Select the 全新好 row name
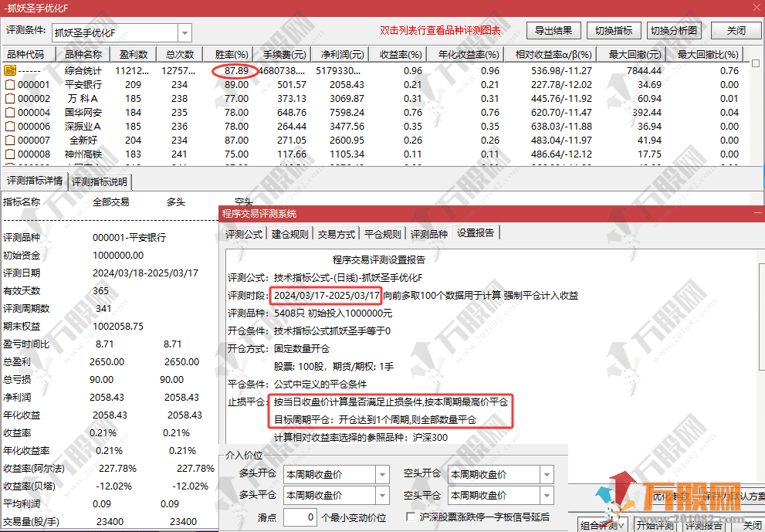 [x=83, y=140]
